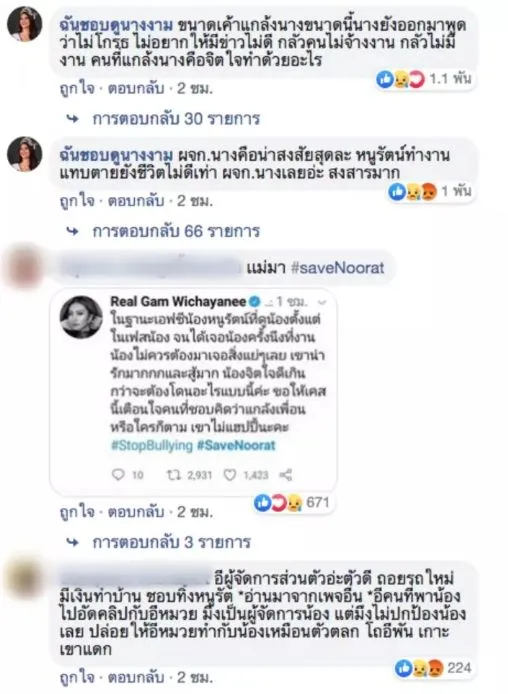Click first commenter's profile picture
The width and height of the screenshot is (508, 694).
click(x=25, y=24)
